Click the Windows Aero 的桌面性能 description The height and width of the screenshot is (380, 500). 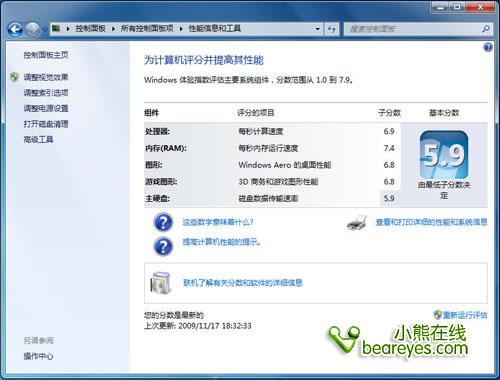[285, 165]
